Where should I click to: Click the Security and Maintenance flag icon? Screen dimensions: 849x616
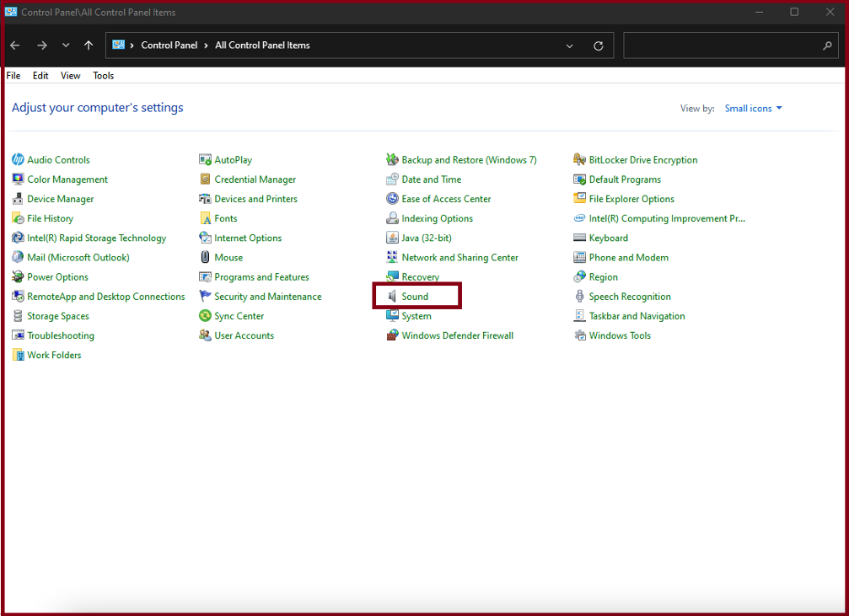coord(205,296)
